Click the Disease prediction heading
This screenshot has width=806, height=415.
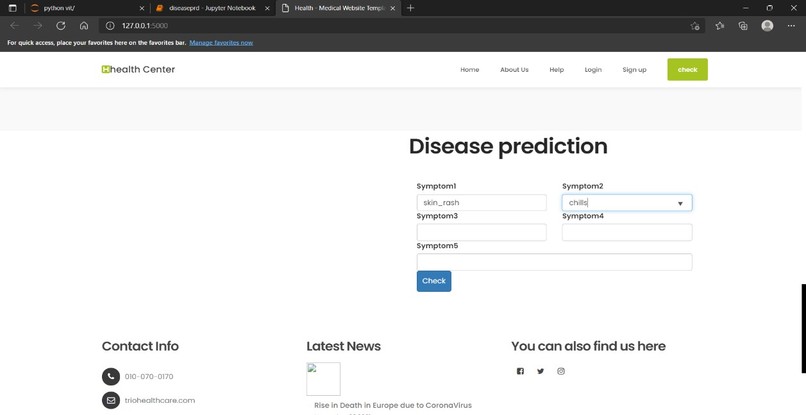click(508, 147)
